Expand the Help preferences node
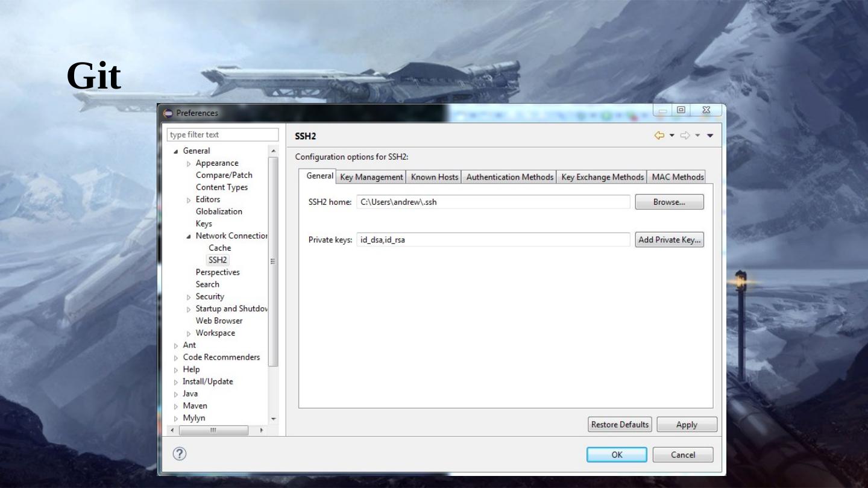The width and height of the screenshot is (868, 488). (x=176, y=370)
